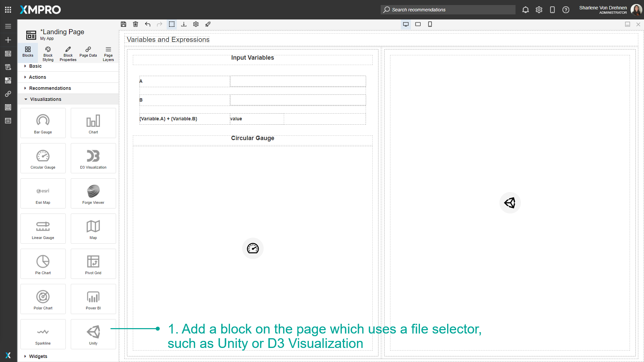644x362 pixels.
Task: Undo the last change
Action: tap(148, 24)
